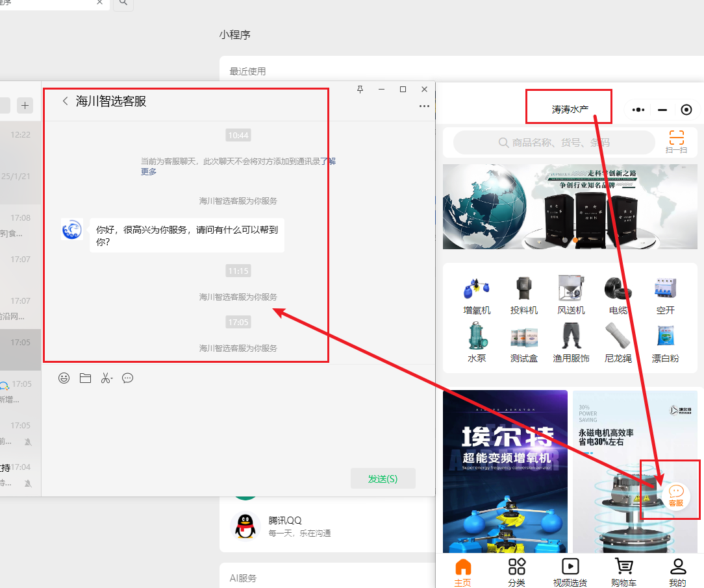
Task: Open the 扫一扫 scan icon
Action: (x=676, y=141)
